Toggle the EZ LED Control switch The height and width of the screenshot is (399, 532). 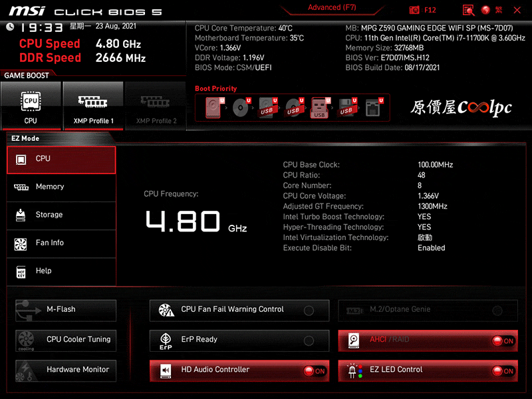click(503, 371)
